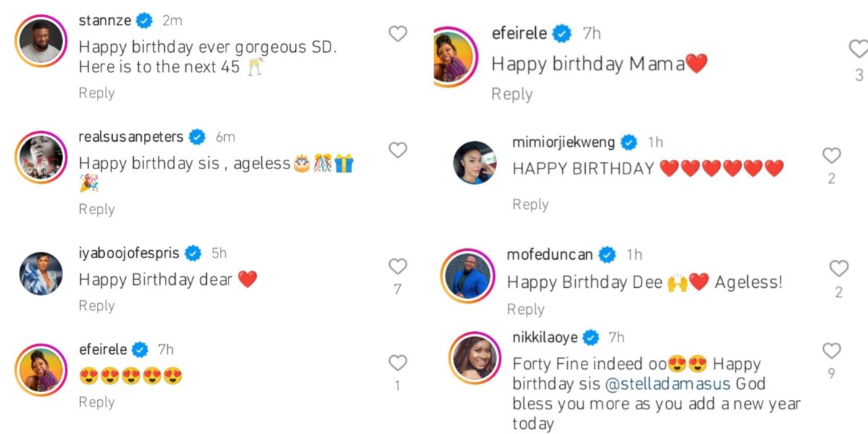
Task: Tap mimiorjiekweng's profile avatar
Action: click(474, 162)
